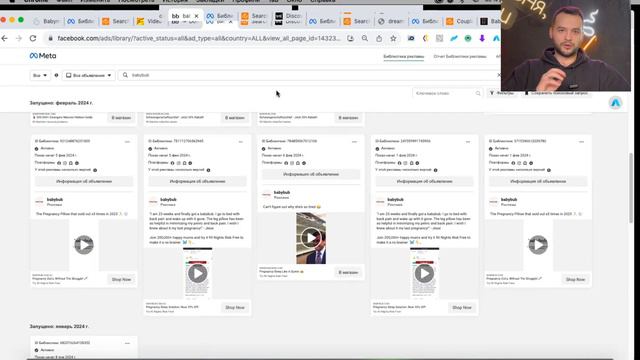The image size is (640, 360).
Task: Play video in 'Can't figure out' ad
Action: (x=311, y=238)
